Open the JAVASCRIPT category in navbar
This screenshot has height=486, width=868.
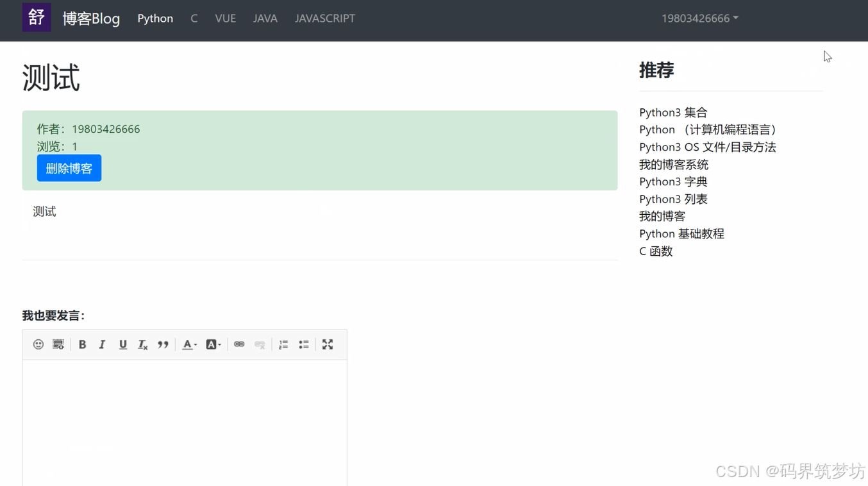tap(325, 19)
